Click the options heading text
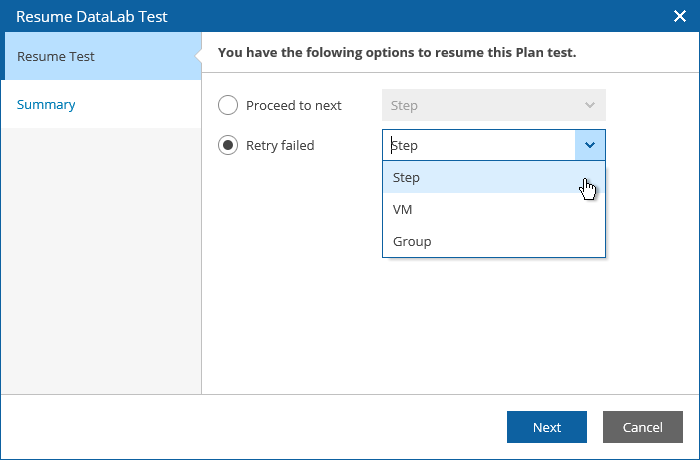This screenshot has height=460, width=700. 397,52
